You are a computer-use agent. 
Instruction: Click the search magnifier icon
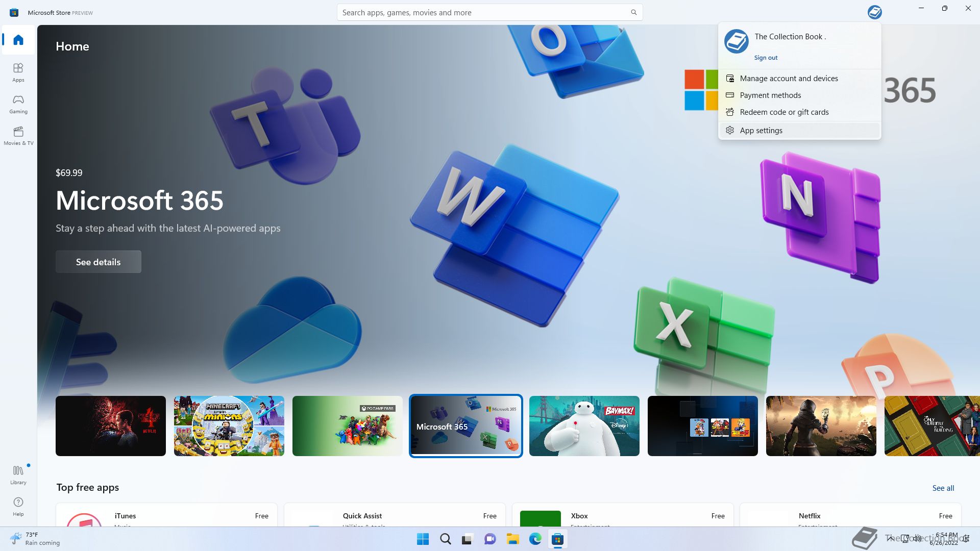tap(633, 12)
